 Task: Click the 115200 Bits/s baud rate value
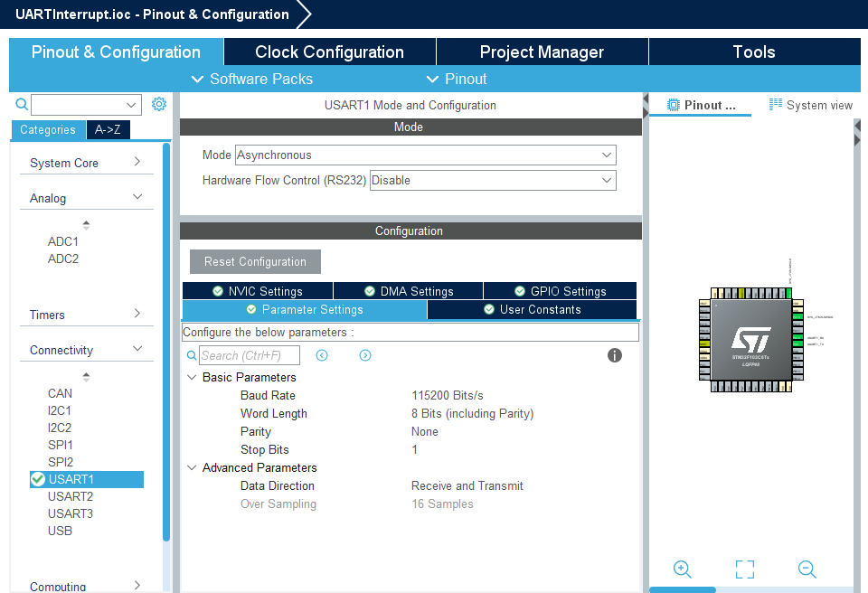click(448, 395)
